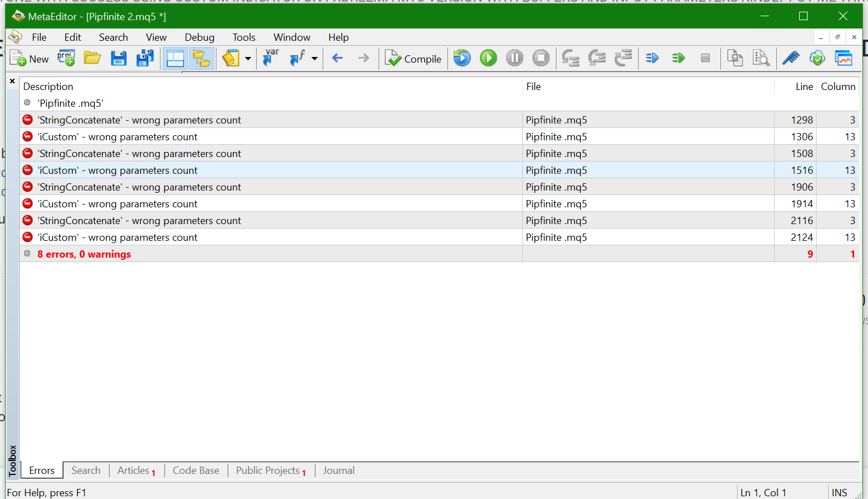Select the iCustom error at line 1516

[x=439, y=170]
